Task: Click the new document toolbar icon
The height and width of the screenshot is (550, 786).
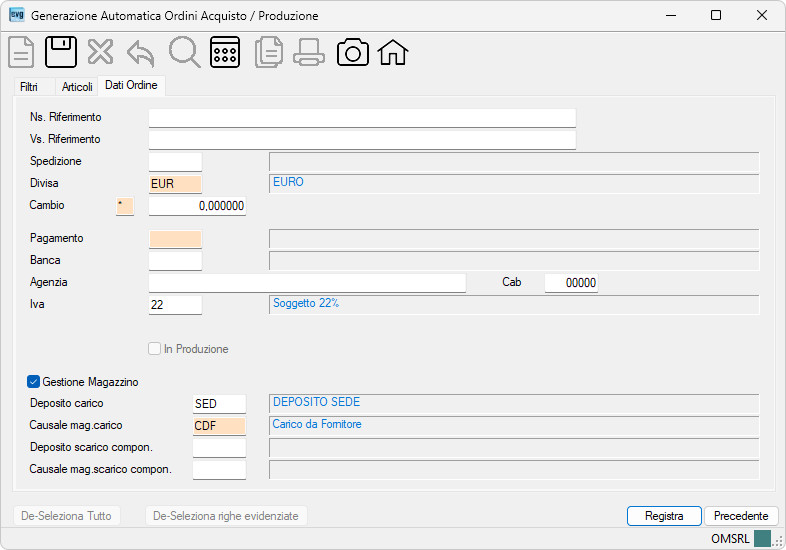Action: (x=21, y=52)
